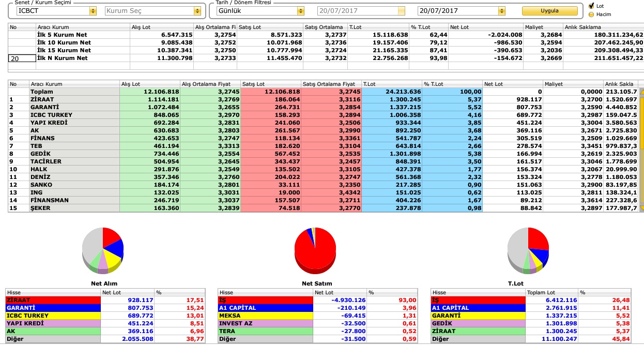This screenshot has height=345, width=644.
Task: Select the ŞEKER broker row
Action: pyautogui.click(x=323, y=208)
